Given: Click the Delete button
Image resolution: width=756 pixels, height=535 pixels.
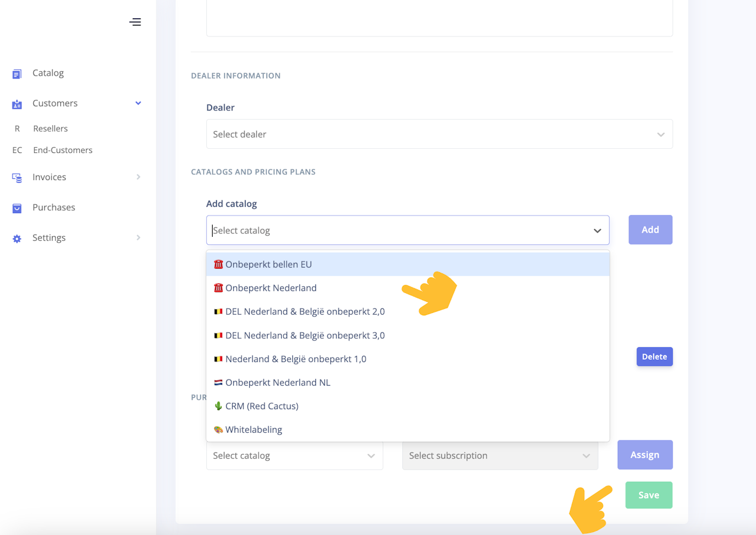Looking at the screenshot, I should pos(654,357).
